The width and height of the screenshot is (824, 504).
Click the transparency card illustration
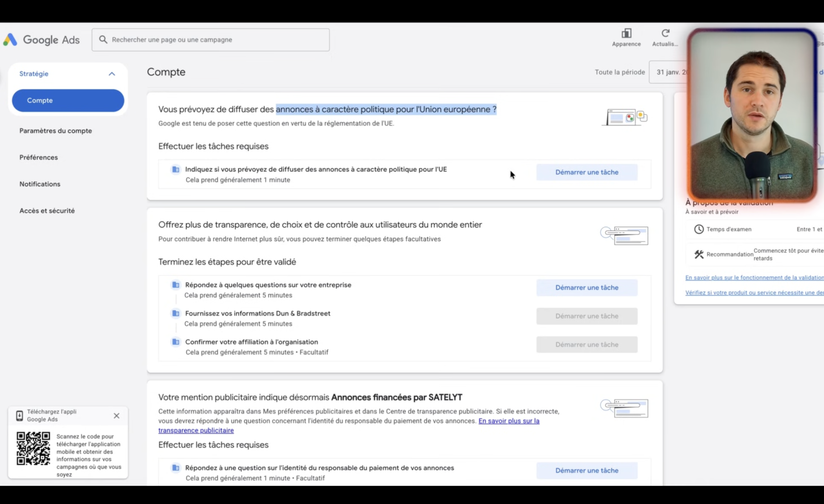click(x=624, y=236)
